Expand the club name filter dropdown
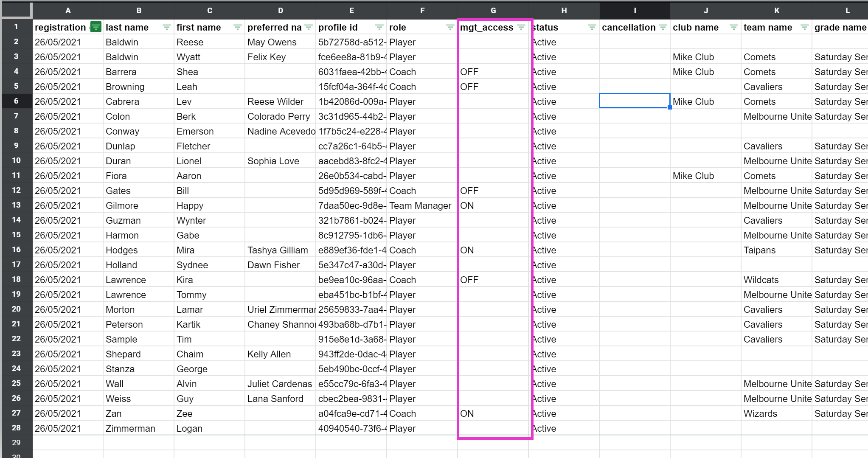 734,27
